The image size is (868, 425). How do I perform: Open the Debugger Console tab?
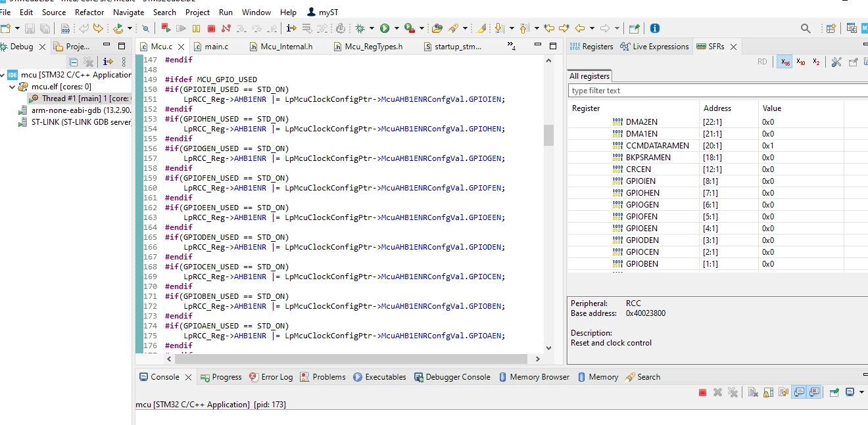452,377
